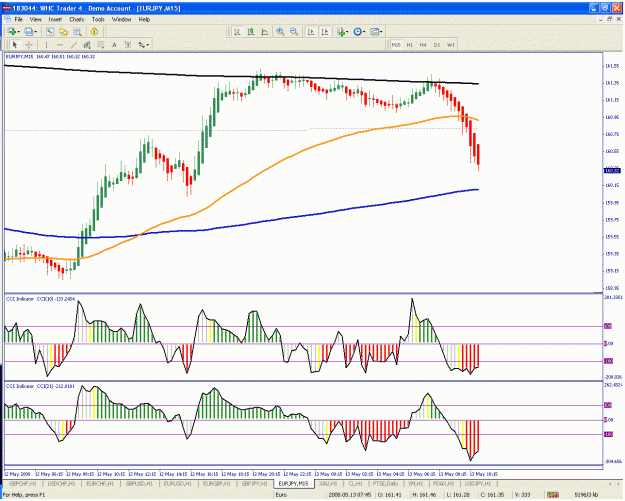This screenshot has width=625, height=501.
Task: Open the Tools menu
Action: [x=98, y=19]
